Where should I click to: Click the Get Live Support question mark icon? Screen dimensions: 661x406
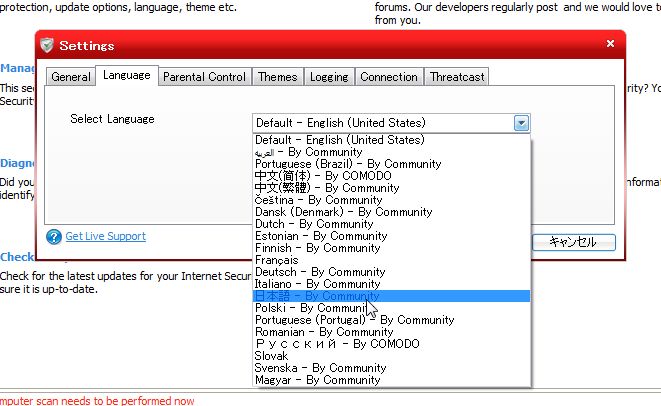coord(54,237)
